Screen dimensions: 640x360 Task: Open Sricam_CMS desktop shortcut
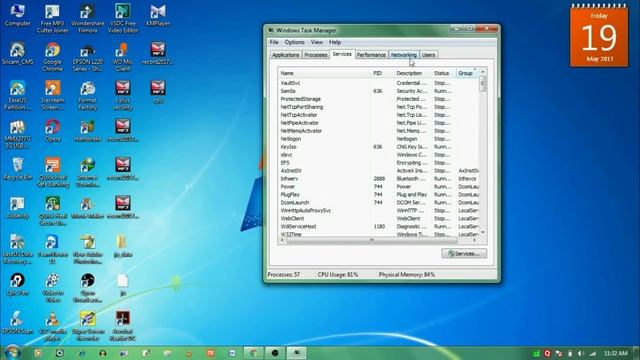pyautogui.click(x=18, y=53)
